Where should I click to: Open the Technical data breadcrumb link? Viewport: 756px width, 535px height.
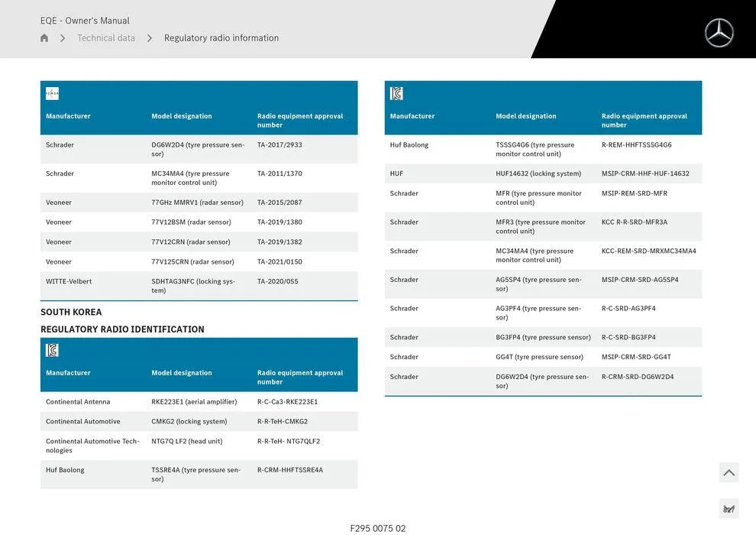[x=106, y=38]
